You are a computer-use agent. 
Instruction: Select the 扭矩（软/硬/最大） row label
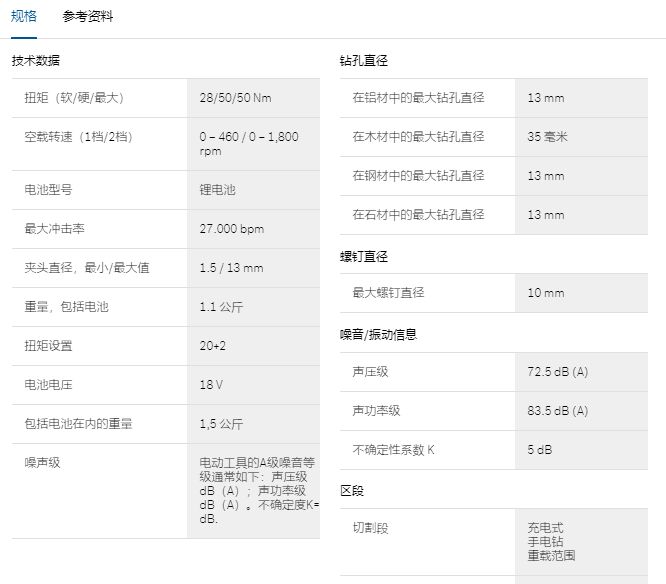[x=74, y=98]
